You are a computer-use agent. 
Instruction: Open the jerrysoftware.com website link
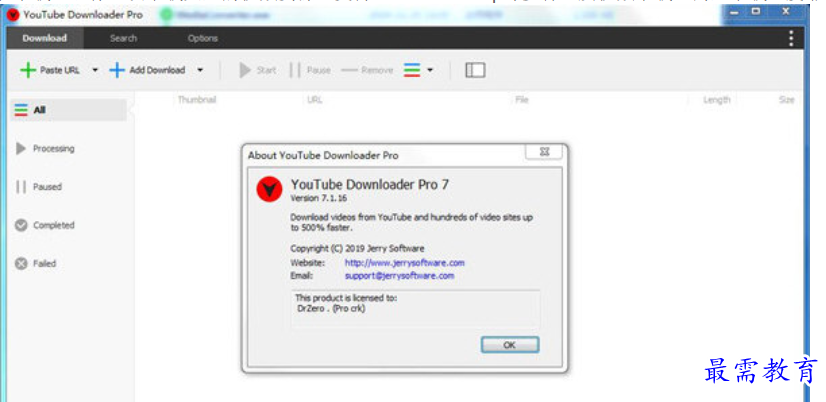405,262
